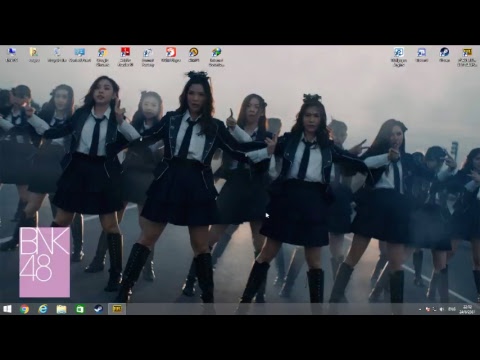
Task: Launch the Google Chrome desktop shortcut
Action: pos(102,57)
